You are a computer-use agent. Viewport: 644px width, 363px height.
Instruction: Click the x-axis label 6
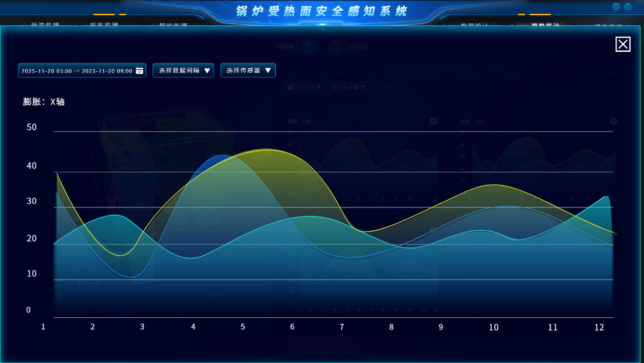coord(293,327)
